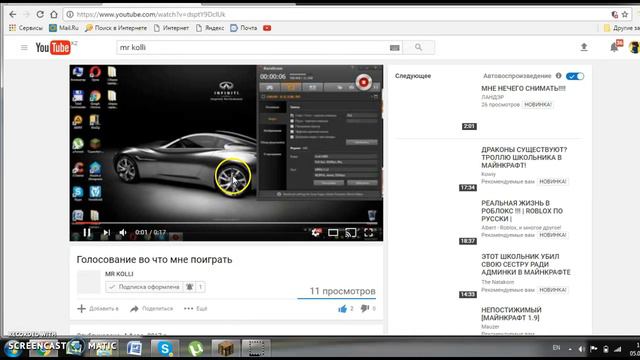The width and height of the screenshot is (640, 360).
Task: Select the 0:01 / 0:17 player time display
Action: click(x=150, y=232)
